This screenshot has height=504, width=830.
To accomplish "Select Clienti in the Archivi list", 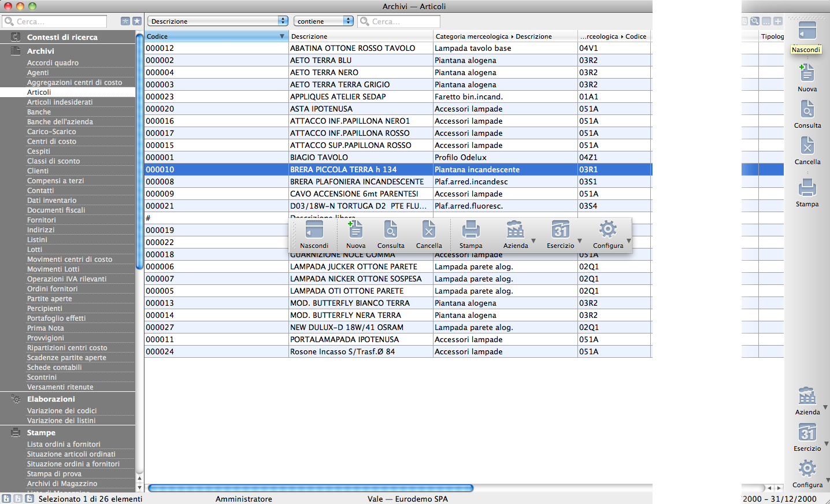I will tap(38, 171).
